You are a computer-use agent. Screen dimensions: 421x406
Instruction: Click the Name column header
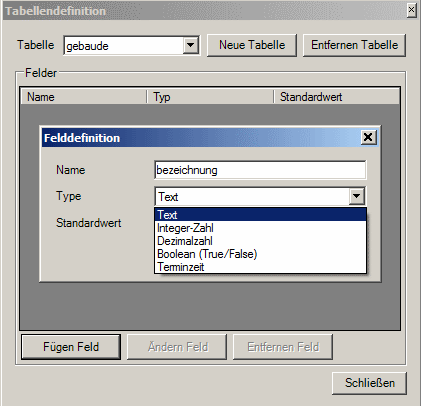[83, 97]
